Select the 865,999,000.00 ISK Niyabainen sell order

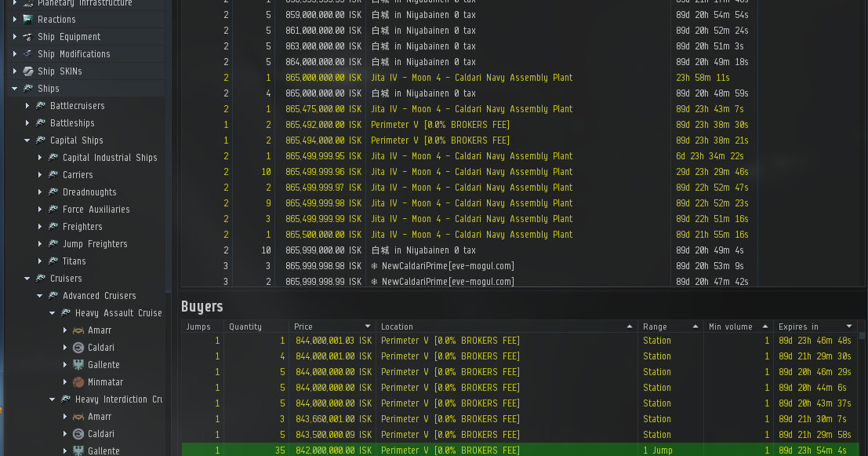(468, 250)
